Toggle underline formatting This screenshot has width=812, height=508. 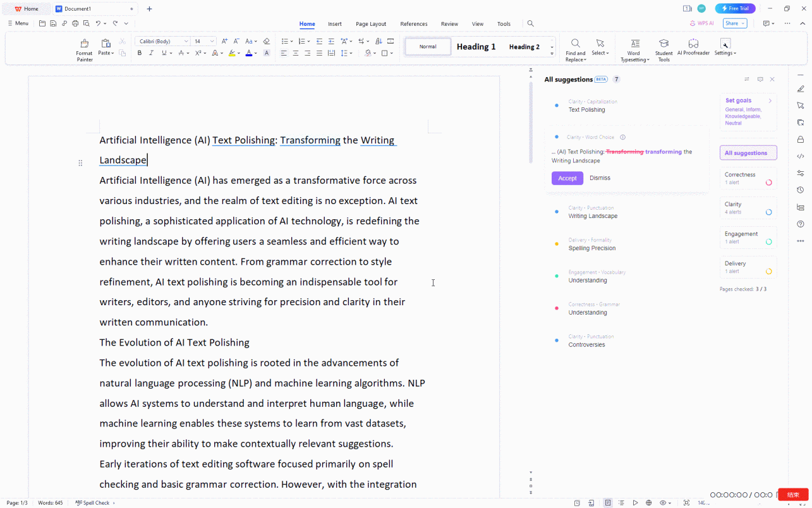164,53
